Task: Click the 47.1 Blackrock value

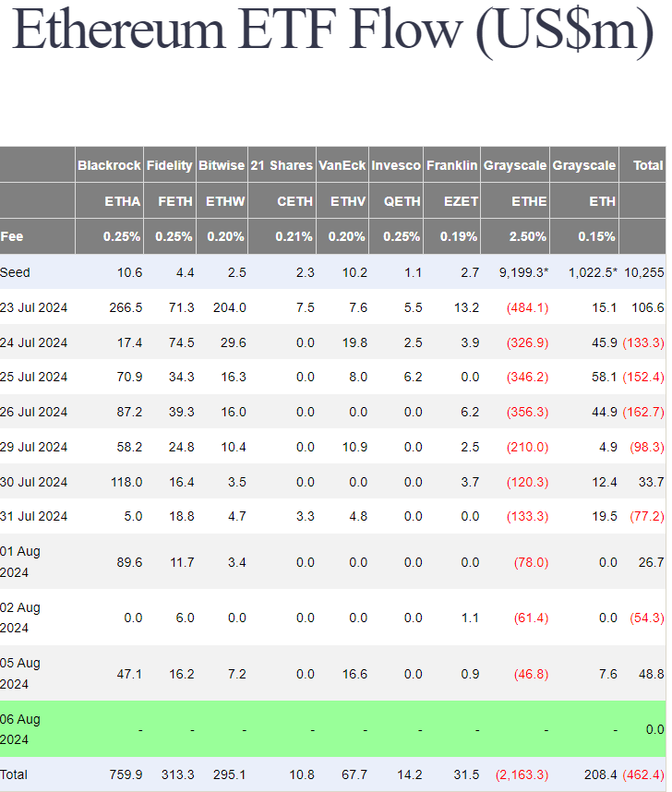Action: point(129,674)
